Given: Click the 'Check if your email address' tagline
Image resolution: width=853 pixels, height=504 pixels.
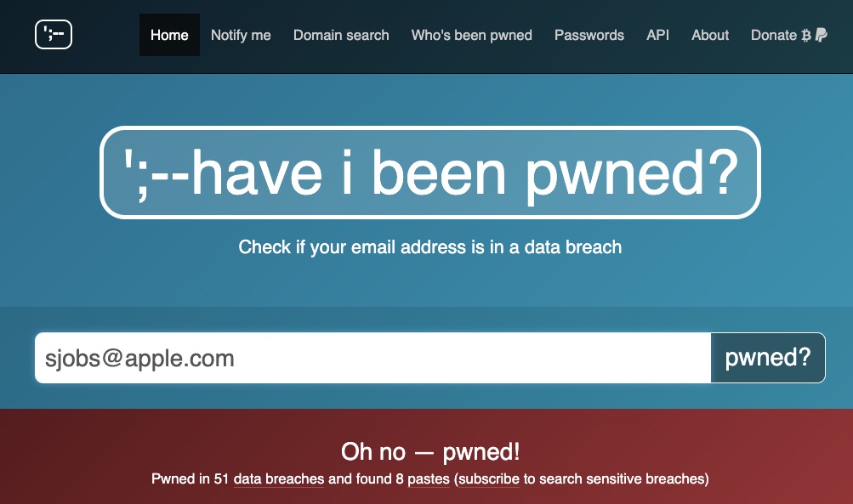Looking at the screenshot, I should tap(429, 246).
